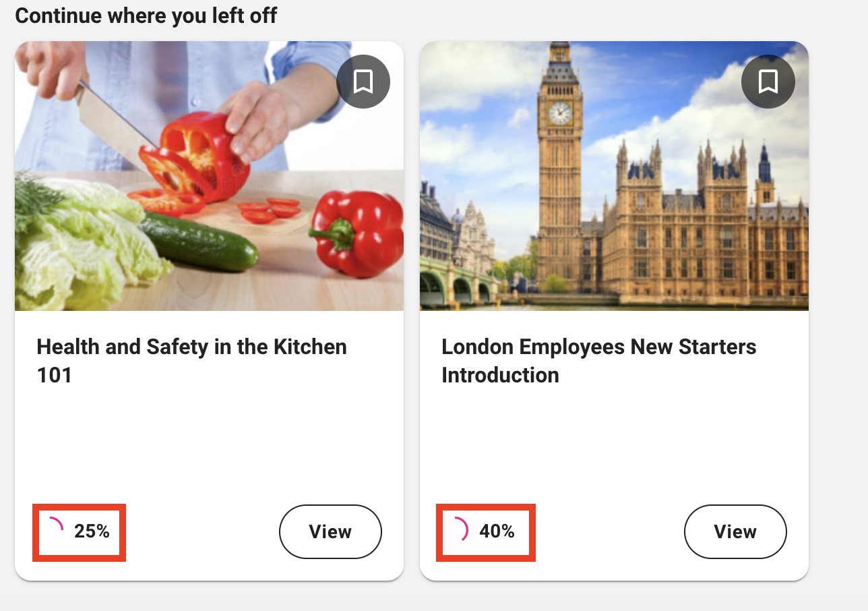Bookmark the London Employees New Starters course

(768, 82)
